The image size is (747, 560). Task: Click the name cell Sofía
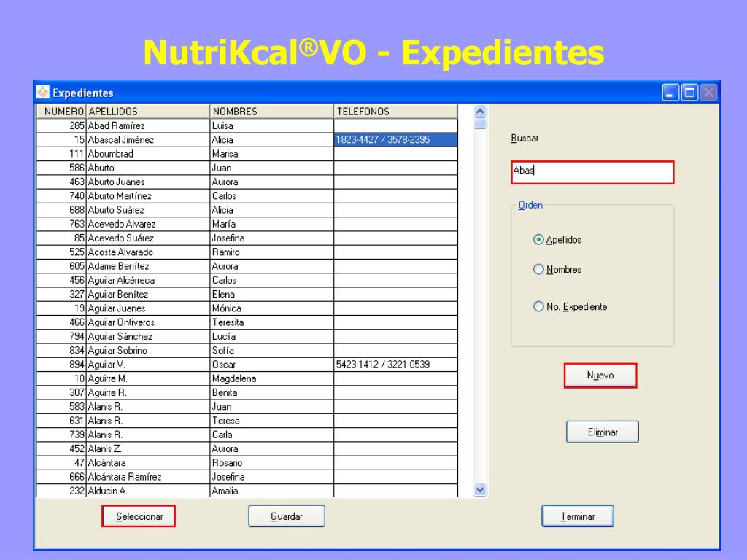click(272, 351)
